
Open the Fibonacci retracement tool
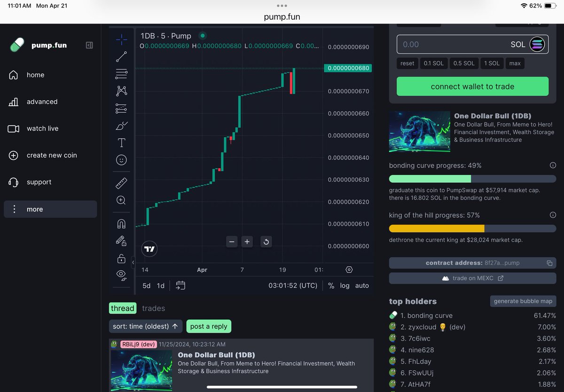(x=121, y=74)
